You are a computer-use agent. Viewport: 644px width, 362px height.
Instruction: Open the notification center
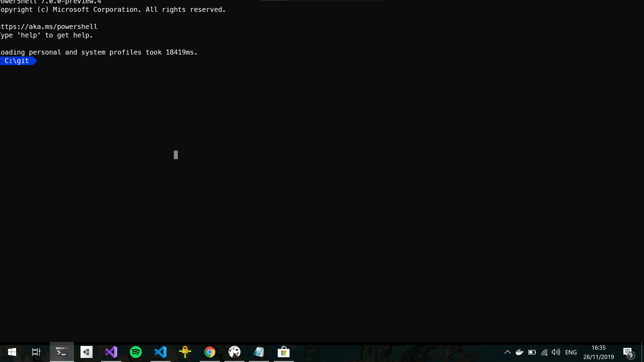tap(627, 352)
